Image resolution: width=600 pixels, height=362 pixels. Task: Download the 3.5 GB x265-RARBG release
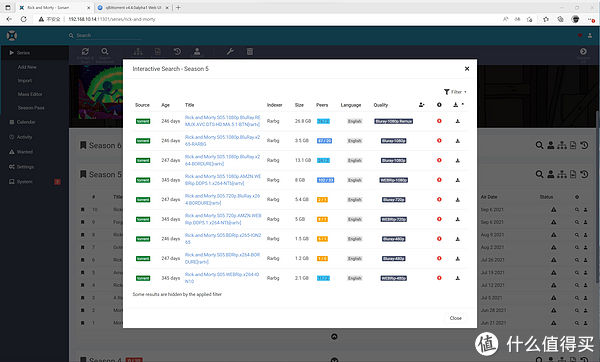click(457, 141)
